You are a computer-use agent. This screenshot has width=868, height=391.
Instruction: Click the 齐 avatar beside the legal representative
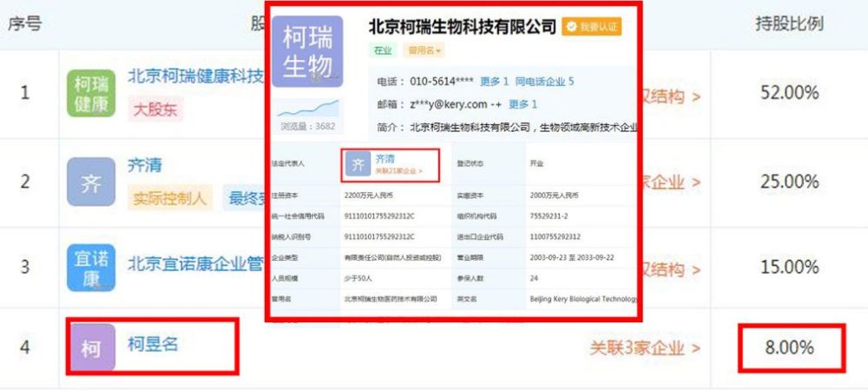coord(358,164)
